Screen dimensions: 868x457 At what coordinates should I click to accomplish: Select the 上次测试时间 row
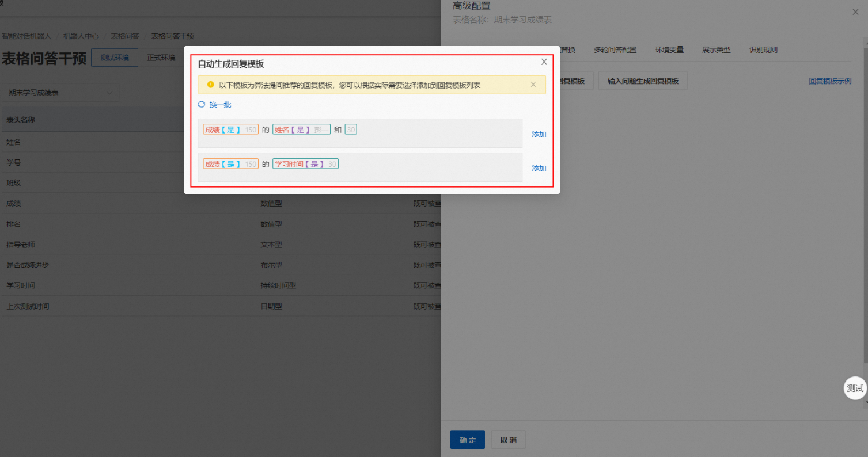click(221, 306)
